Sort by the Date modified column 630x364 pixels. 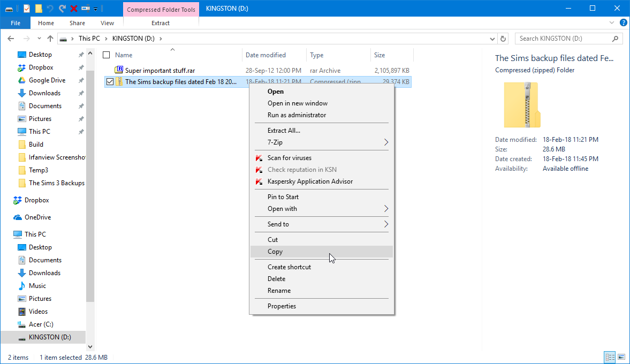click(x=265, y=55)
